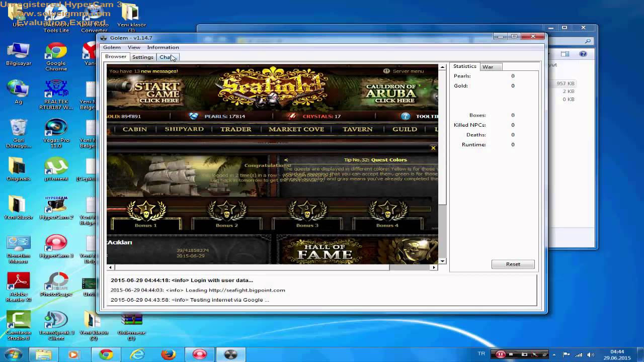This screenshot has height=362, width=644.
Task: Open the Google Chrome desktop shortcut
Action: (x=56, y=57)
